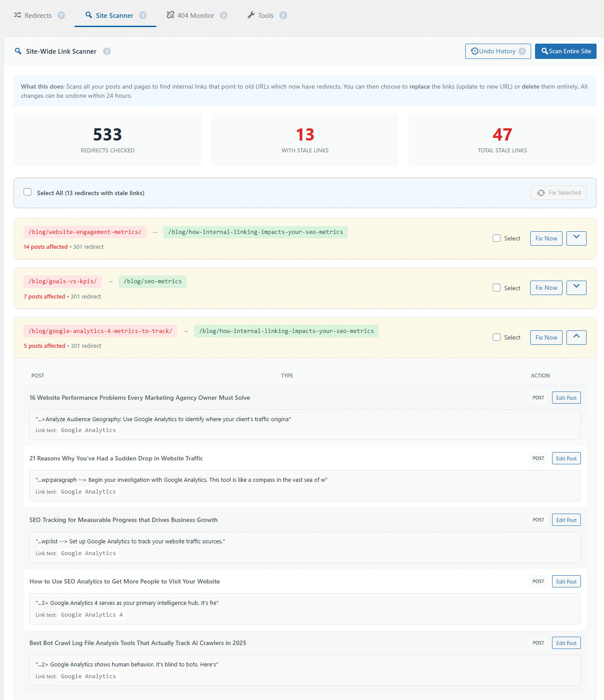Viewport: 604px width, 700px height.
Task: Click post title 'SEO Tracking for Measurable Progress'
Action: click(x=124, y=520)
